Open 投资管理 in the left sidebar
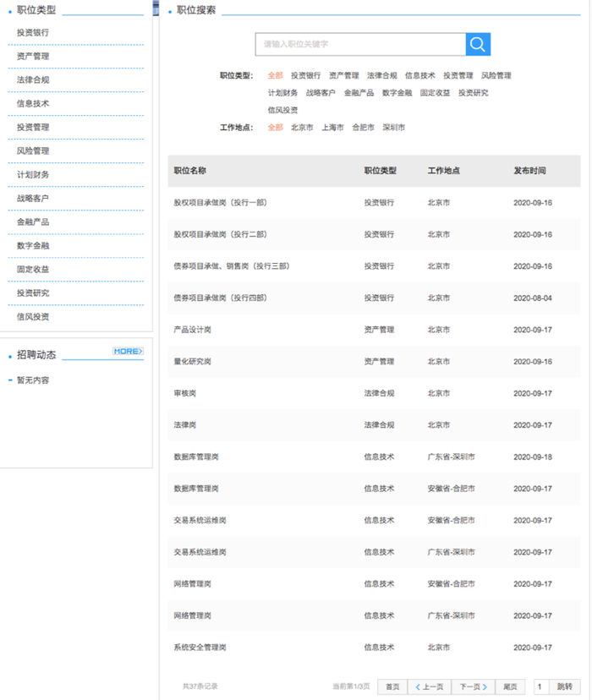The width and height of the screenshot is (592, 700). [33, 127]
